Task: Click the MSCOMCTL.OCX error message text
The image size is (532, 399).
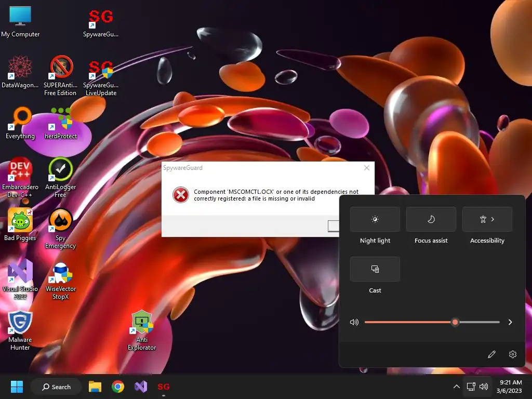Action: (x=276, y=195)
